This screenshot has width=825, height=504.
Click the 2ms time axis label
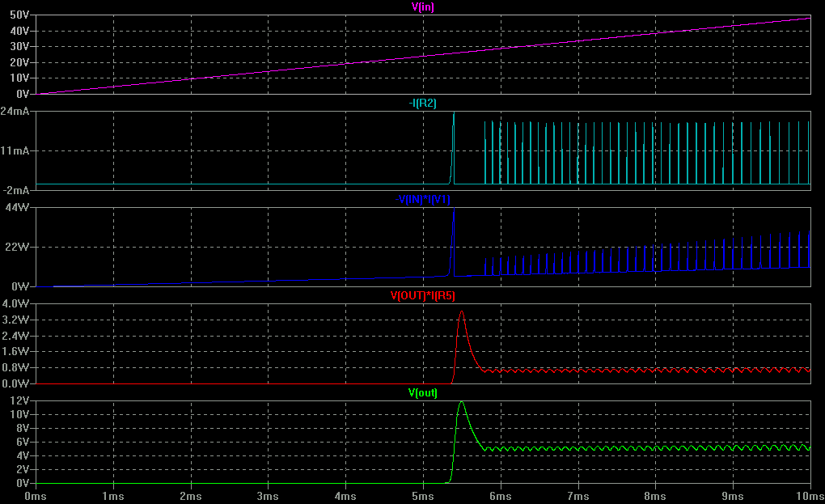tap(190, 496)
